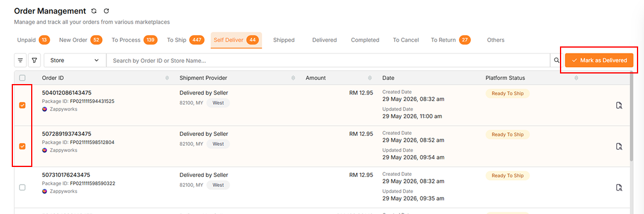Uncheck order 504012086143475 checkbox

click(22, 106)
